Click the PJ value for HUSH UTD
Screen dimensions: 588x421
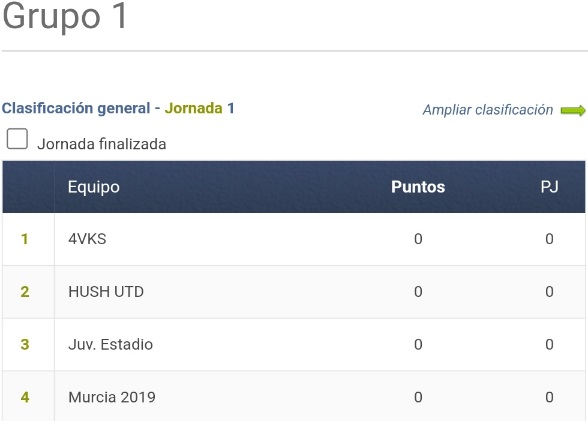[x=549, y=292]
